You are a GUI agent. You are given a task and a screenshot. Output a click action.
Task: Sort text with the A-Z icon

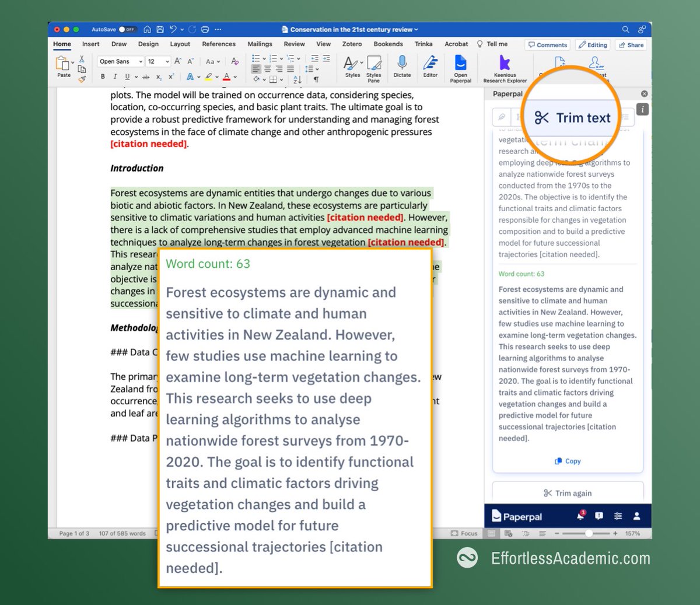pyautogui.click(x=297, y=79)
